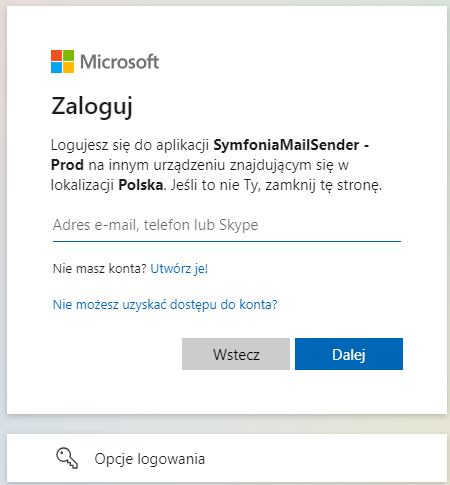Click the Zaloguj heading
Image resolution: width=450 pixels, height=485 pixels.
(92, 107)
